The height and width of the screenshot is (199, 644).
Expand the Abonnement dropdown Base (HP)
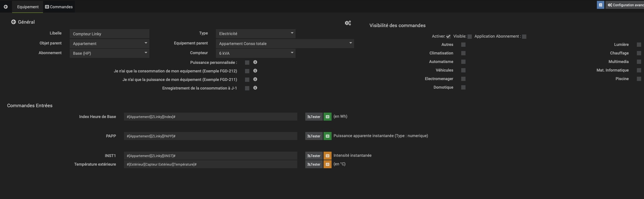click(x=109, y=53)
